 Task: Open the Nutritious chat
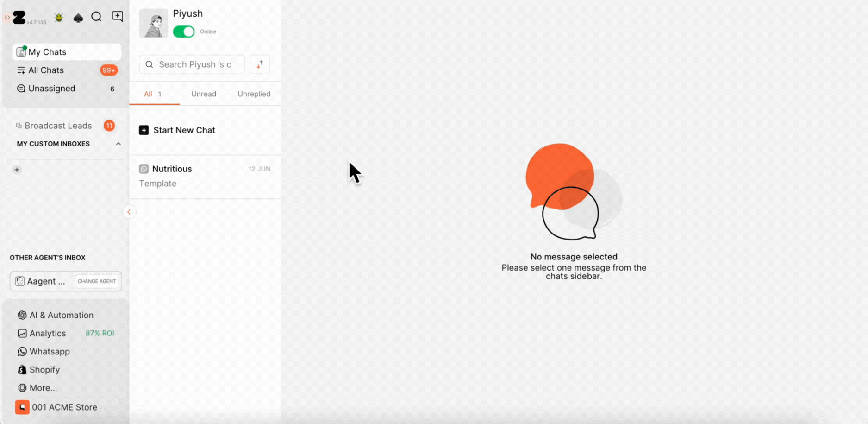[205, 177]
